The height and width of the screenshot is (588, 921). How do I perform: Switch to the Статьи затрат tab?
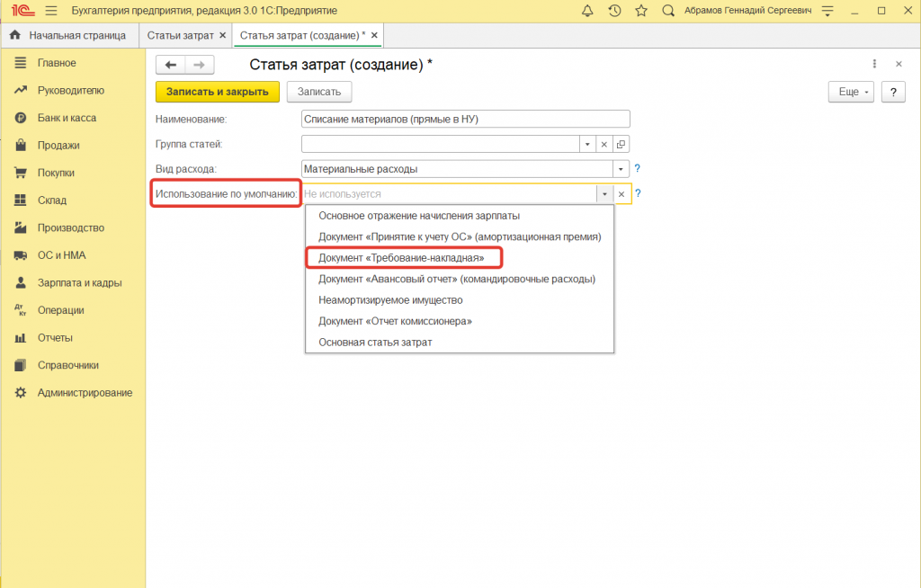point(181,35)
